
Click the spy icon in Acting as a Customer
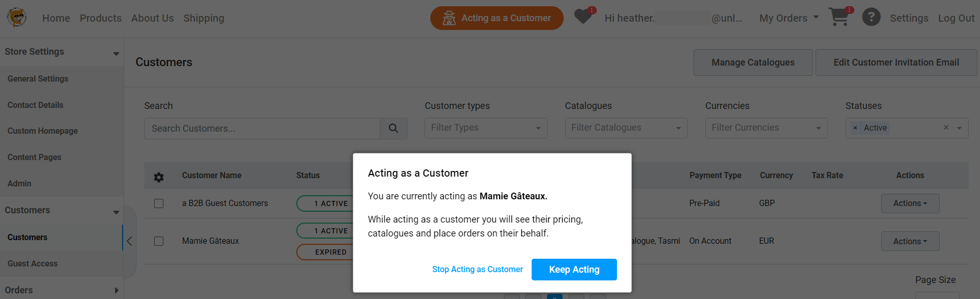tap(449, 18)
